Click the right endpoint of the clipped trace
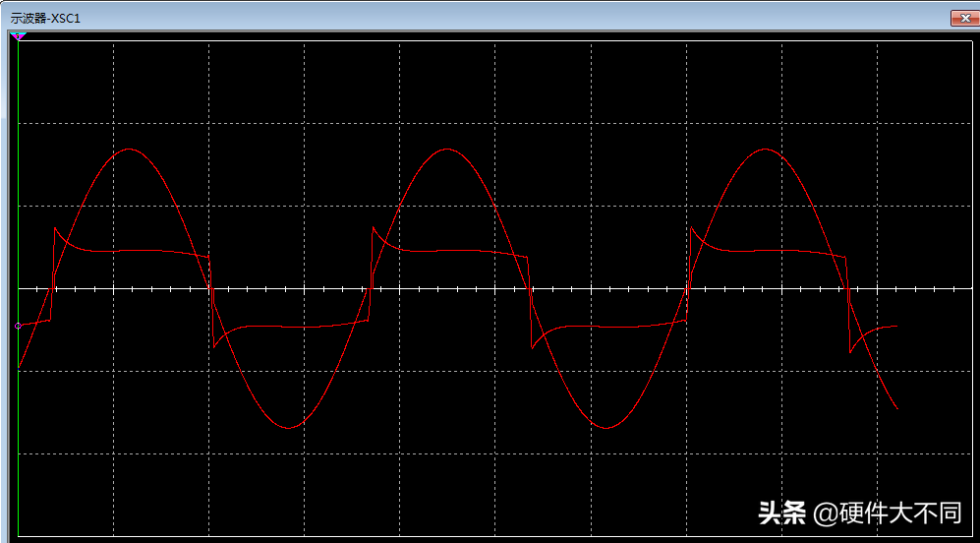 point(895,326)
